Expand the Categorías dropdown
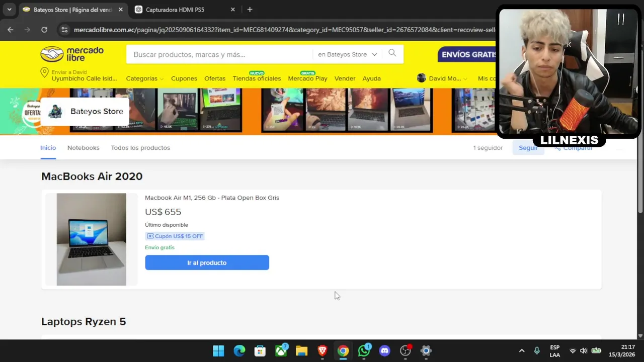The image size is (644, 362). click(x=145, y=78)
